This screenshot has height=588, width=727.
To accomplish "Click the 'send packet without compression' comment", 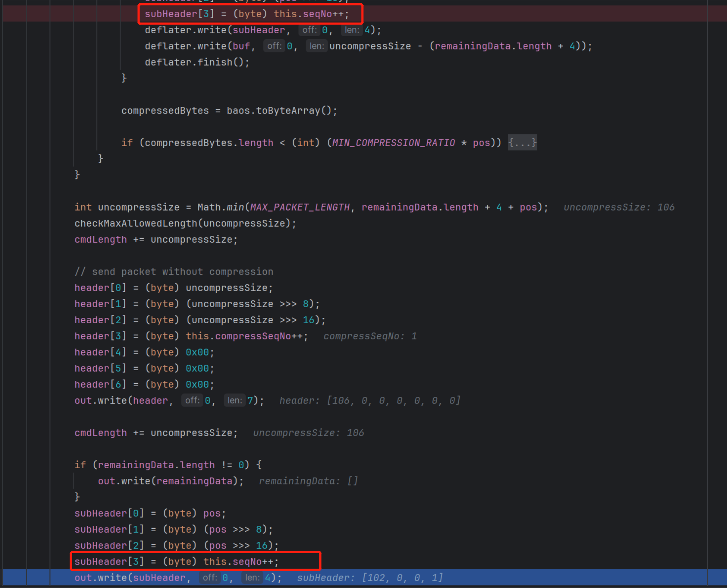I will point(174,272).
